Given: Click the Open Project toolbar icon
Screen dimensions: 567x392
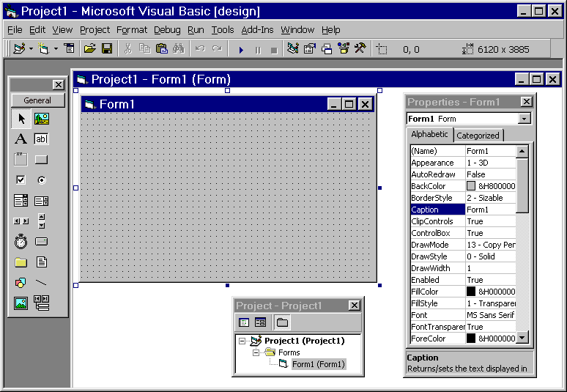Looking at the screenshot, I should 89,48.
